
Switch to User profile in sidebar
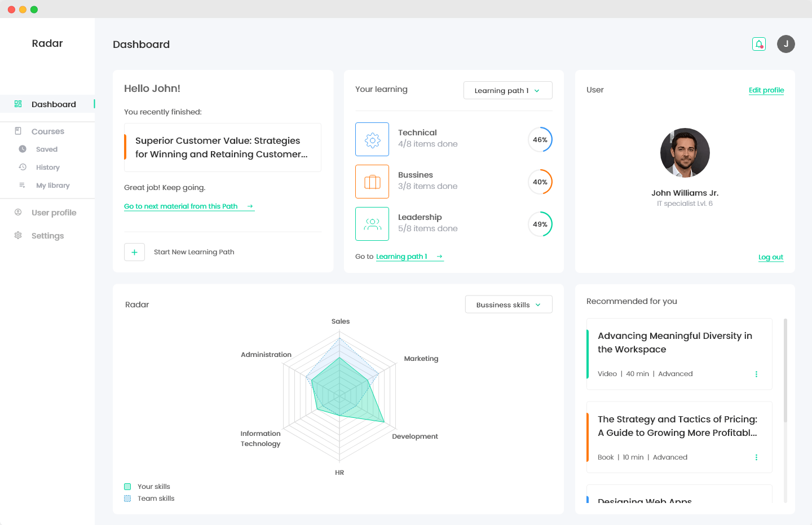tap(54, 212)
